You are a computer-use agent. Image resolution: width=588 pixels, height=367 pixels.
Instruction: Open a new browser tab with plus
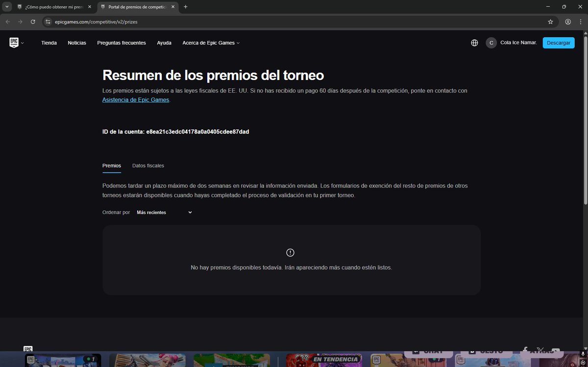(186, 7)
